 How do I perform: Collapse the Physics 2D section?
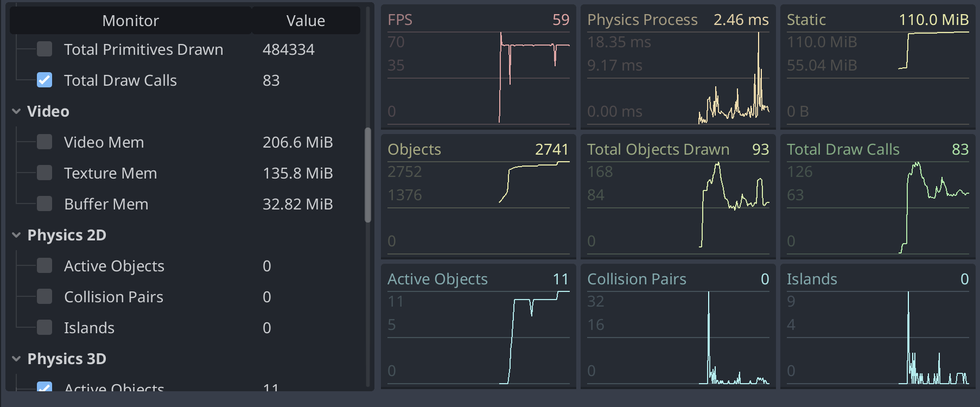tap(15, 235)
